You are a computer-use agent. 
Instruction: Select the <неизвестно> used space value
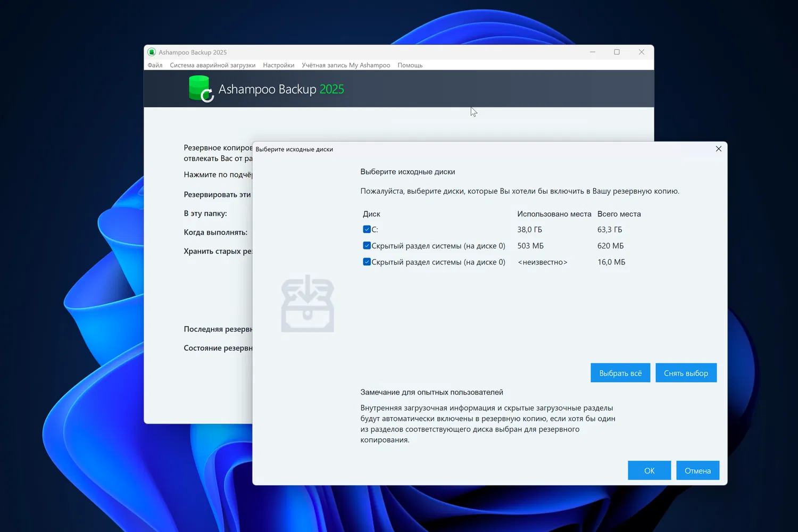(x=543, y=262)
